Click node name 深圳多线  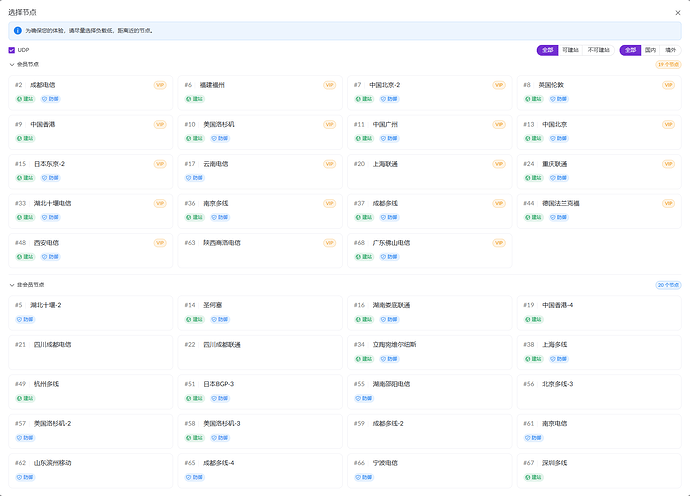point(554,463)
